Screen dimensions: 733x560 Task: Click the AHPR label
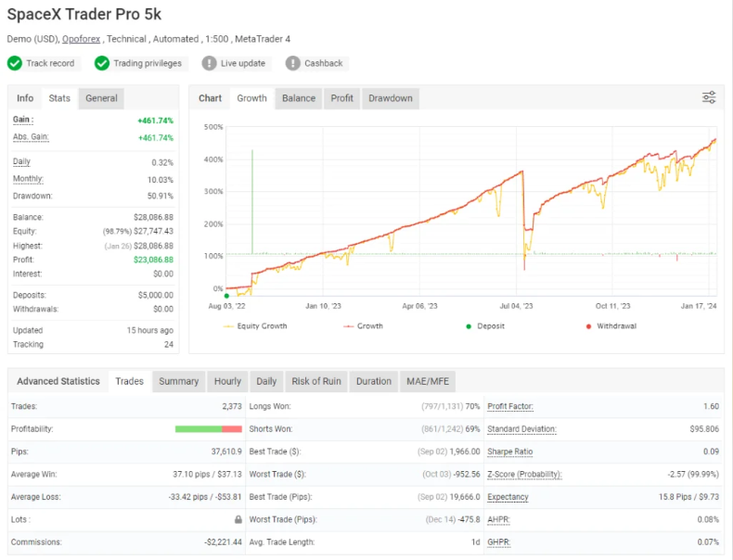[x=498, y=519]
